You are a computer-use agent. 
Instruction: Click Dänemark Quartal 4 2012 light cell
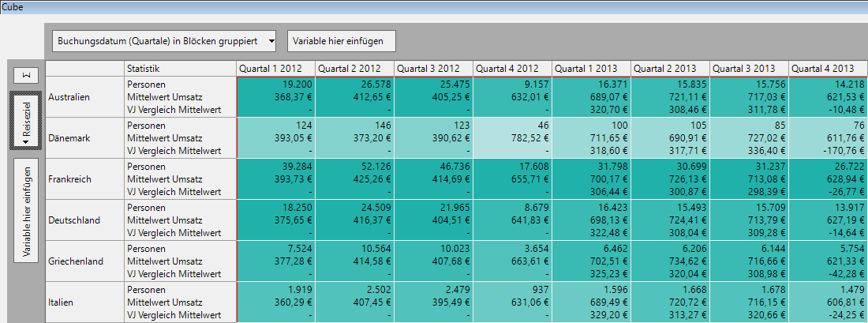coord(512,137)
